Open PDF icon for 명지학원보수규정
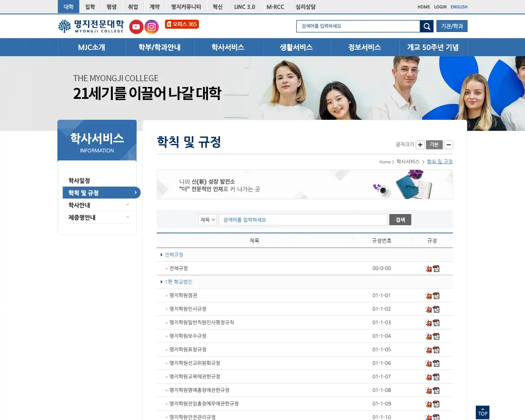This screenshot has width=525, height=420. [x=436, y=336]
